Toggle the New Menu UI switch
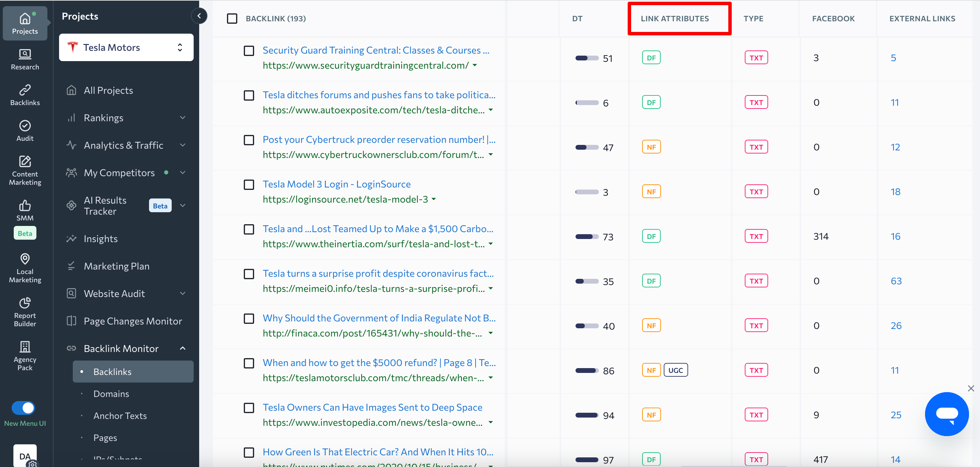Viewport: 980px width, 467px height. tap(23, 408)
